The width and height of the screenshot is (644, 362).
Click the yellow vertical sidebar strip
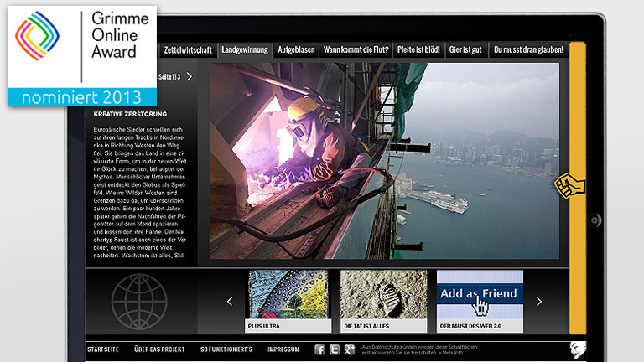(578, 188)
